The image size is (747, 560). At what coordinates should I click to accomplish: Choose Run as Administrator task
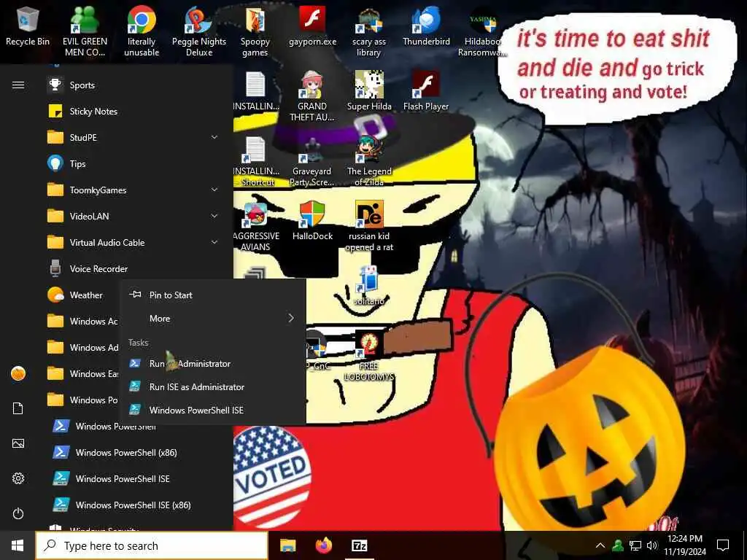click(x=213, y=363)
